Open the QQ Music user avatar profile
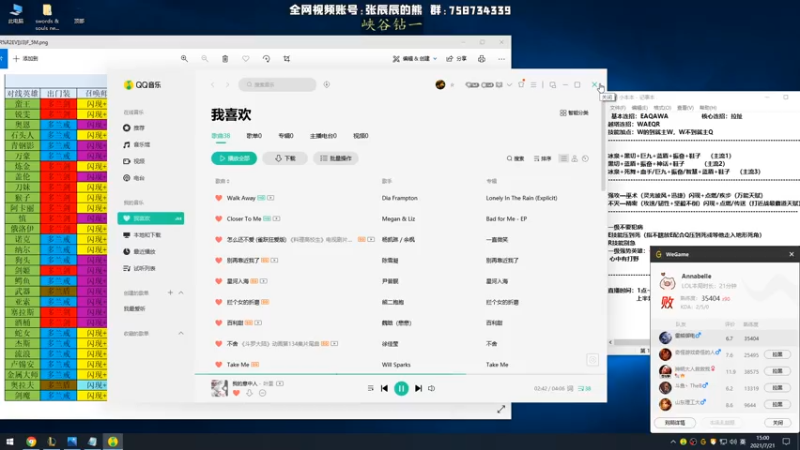 click(x=440, y=85)
